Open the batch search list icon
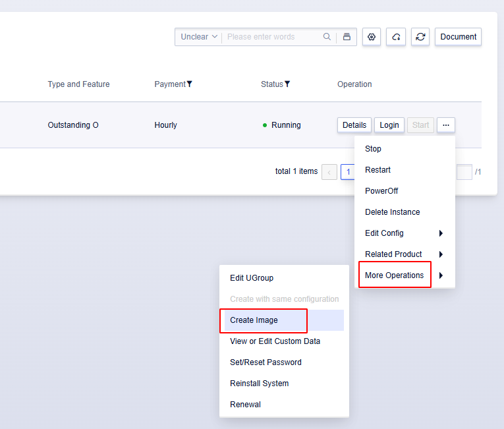 [347, 37]
